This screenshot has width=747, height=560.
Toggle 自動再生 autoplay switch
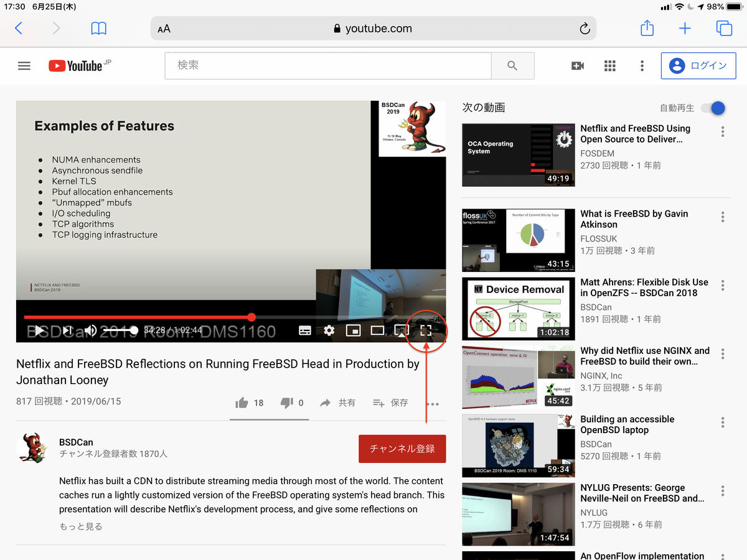click(x=713, y=108)
